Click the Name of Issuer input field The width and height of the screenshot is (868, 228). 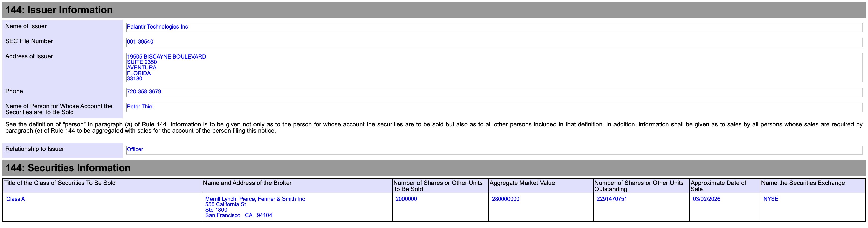tap(494, 27)
